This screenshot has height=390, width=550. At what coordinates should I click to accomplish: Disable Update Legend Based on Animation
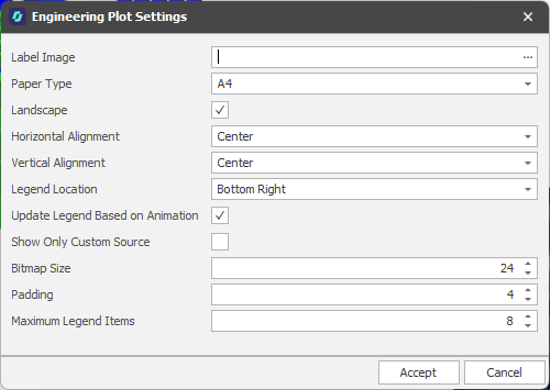pos(220,215)
